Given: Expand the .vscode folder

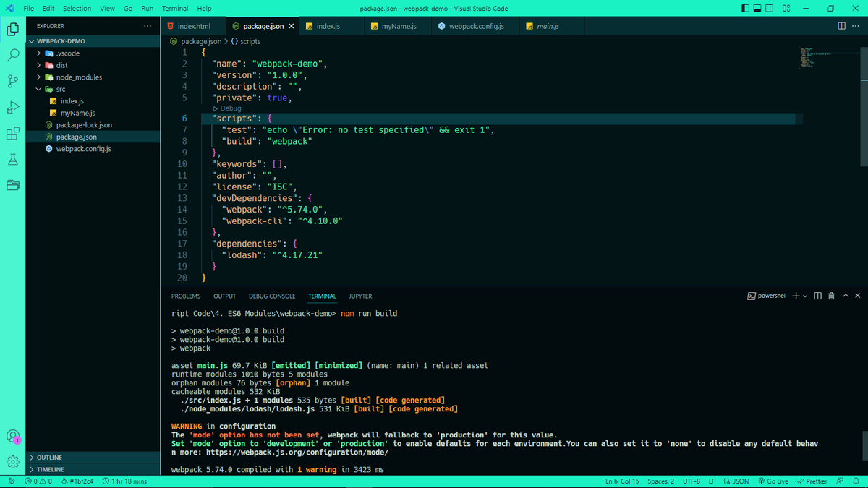Looking at the screenshot, I should pos(93,53).
